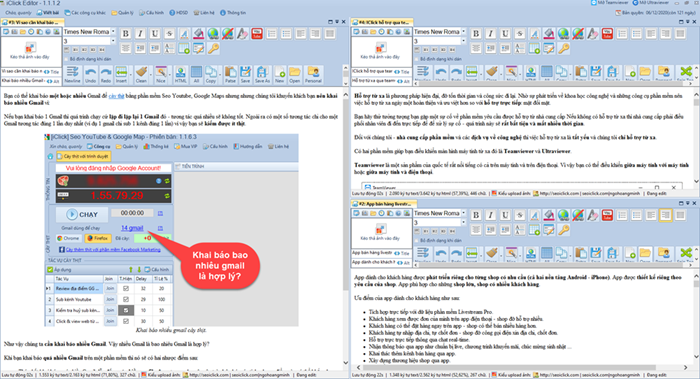Underline text in the top-right #4 editor
Image resolution: width=700 pixels, height=379 pixels.
pos(505,34)
